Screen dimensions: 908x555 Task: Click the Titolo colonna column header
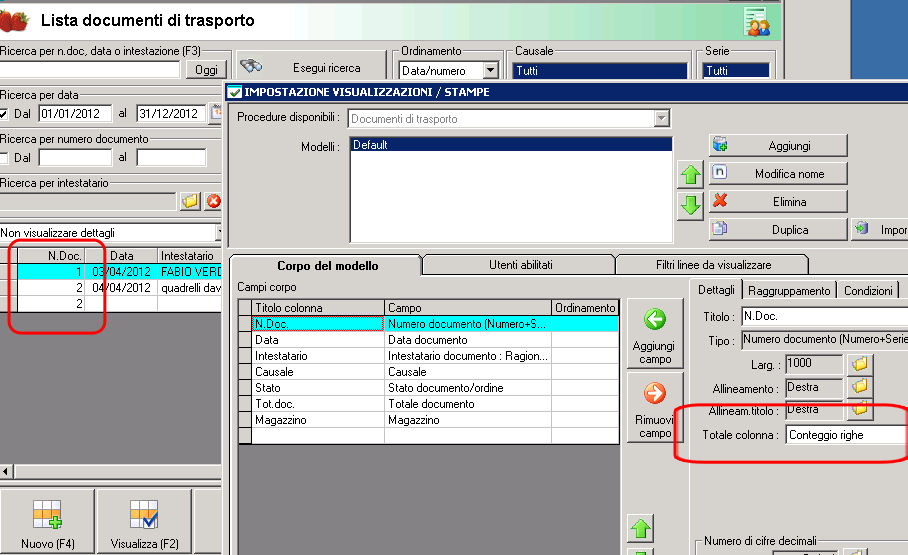tap(318, 308)
